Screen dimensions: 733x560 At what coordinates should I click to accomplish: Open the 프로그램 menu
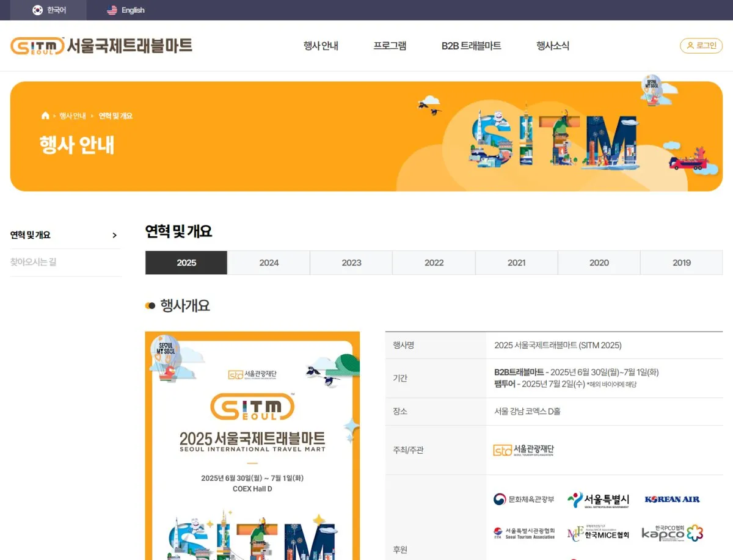(x=390, y=46)
